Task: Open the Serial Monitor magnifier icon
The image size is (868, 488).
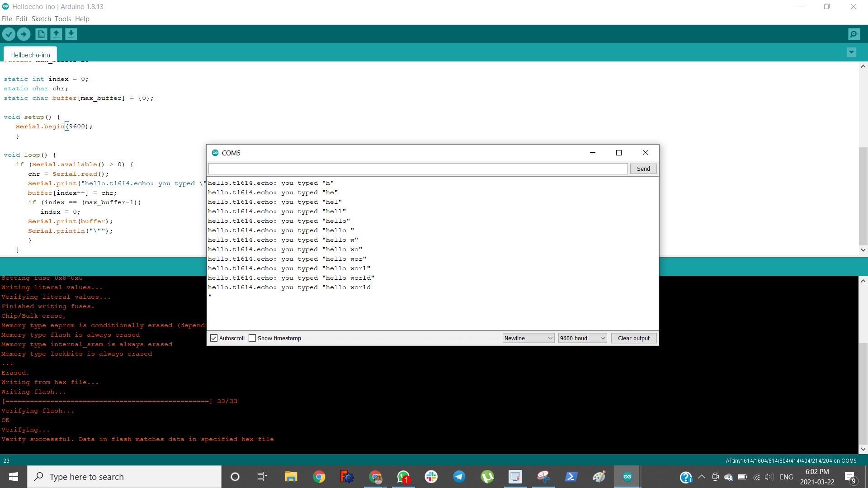Action: 854,34
